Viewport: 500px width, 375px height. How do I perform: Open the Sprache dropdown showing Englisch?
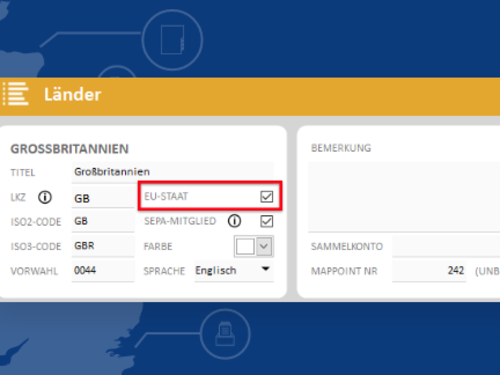point(234,271)
